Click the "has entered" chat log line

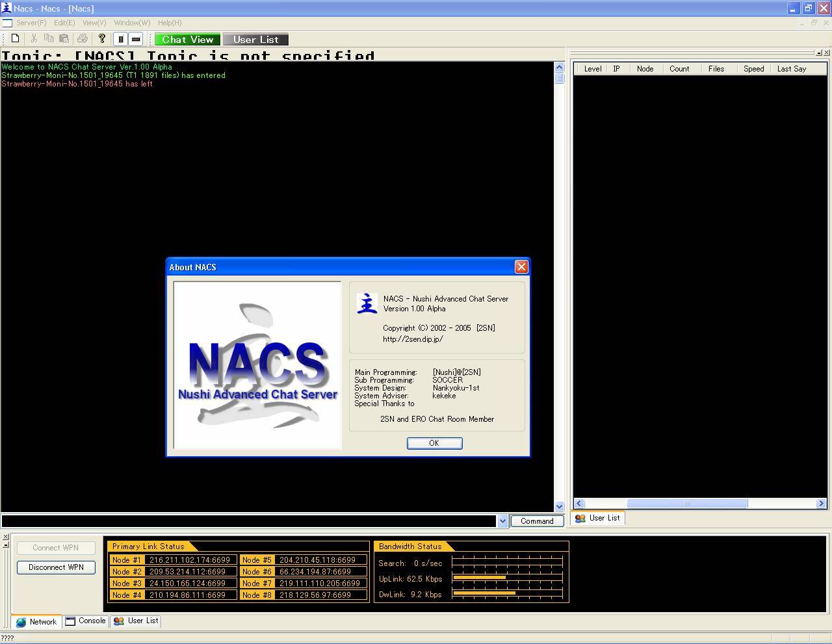click(114, 75)
